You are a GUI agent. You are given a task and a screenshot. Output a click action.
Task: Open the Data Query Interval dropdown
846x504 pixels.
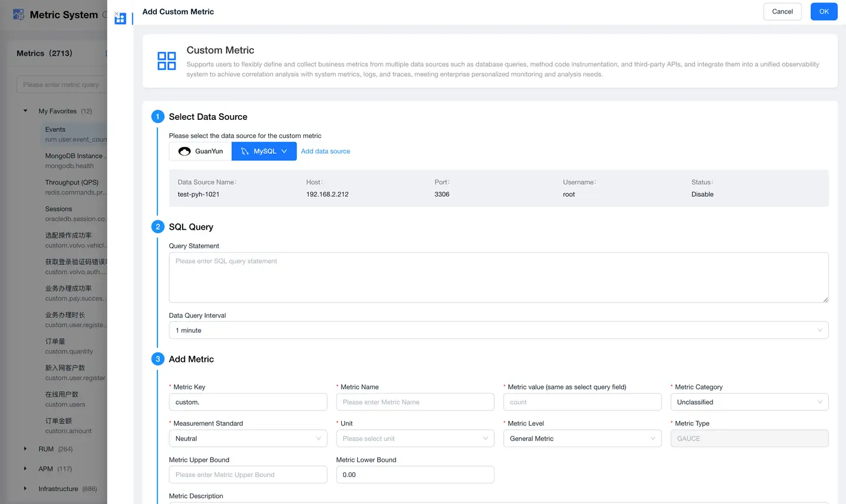498,330
